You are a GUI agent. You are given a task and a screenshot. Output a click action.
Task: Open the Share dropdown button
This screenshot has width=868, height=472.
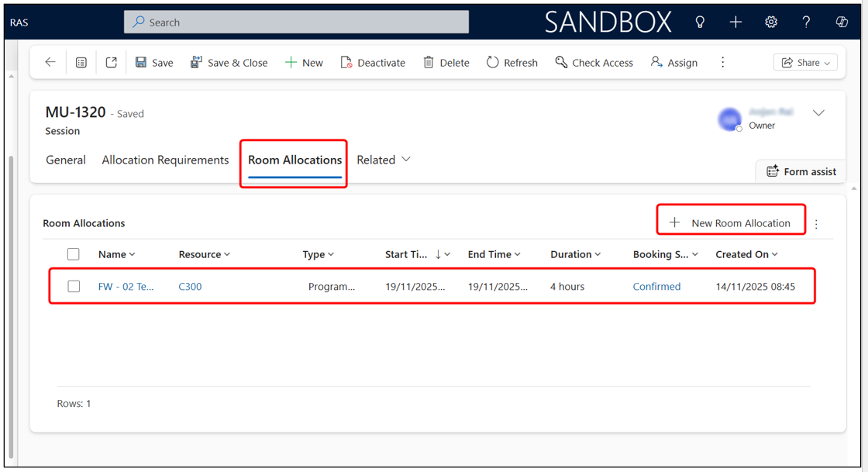pyautogui.click(x=805, y=62)
